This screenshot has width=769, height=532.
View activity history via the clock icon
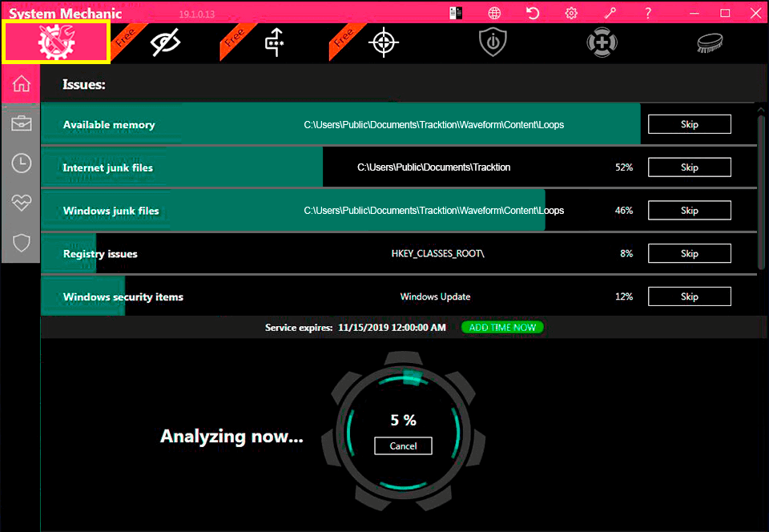point(21,163)
